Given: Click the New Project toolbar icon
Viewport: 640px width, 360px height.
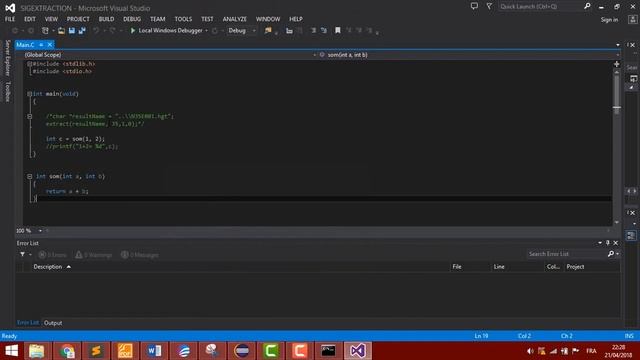Looking at the screenshot, I should coord(45,31).
